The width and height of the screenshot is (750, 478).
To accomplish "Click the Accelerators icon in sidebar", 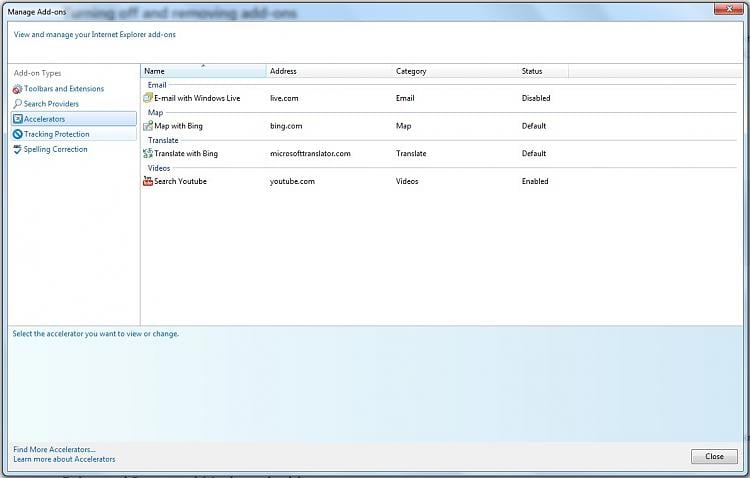I will coord(18,119).
